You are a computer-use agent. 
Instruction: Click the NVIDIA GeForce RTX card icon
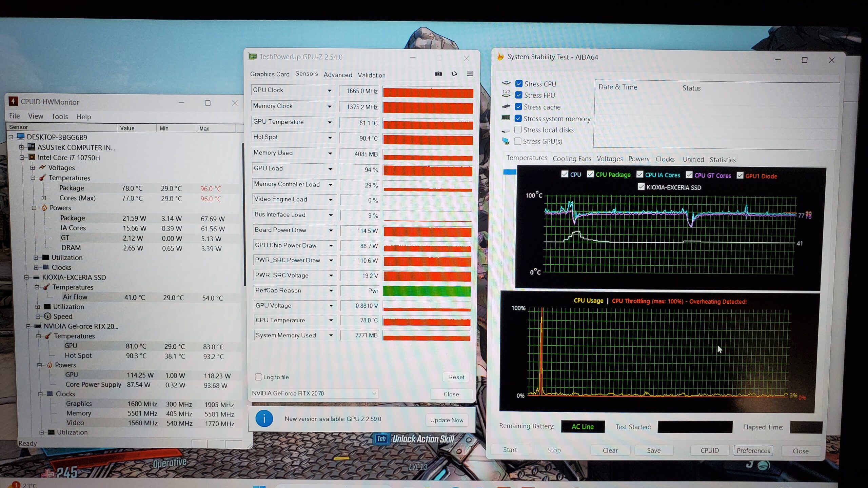point(38,326)
